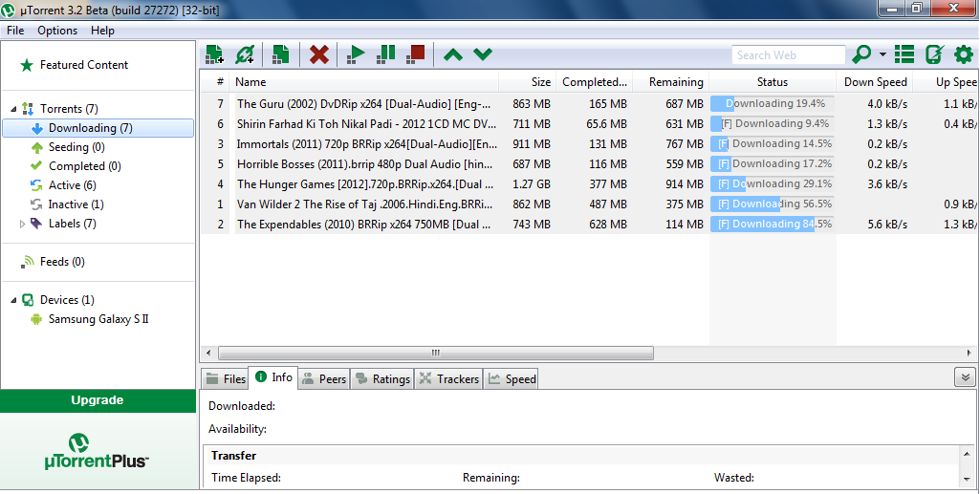Screen dimensions: 980x494
Task: Sort by the Remaining column header
Action: click(x=671, y=82)
